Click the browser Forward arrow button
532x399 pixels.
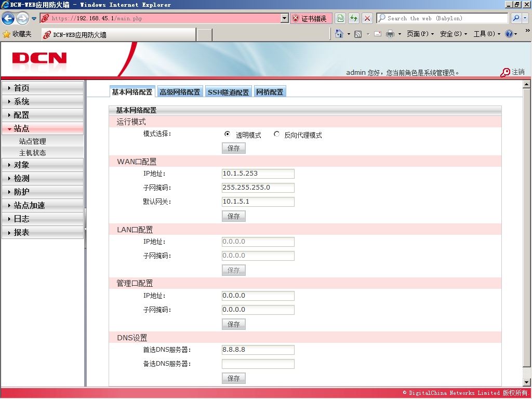point(22,18)
